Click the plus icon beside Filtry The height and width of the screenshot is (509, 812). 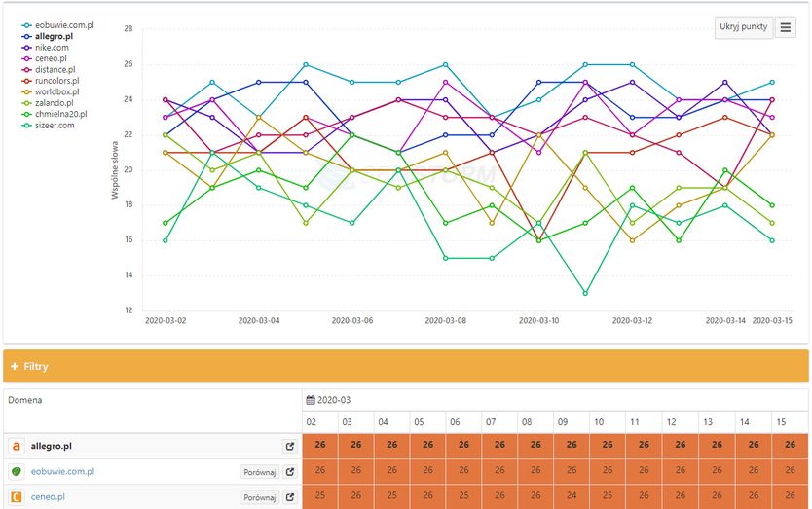15,366
